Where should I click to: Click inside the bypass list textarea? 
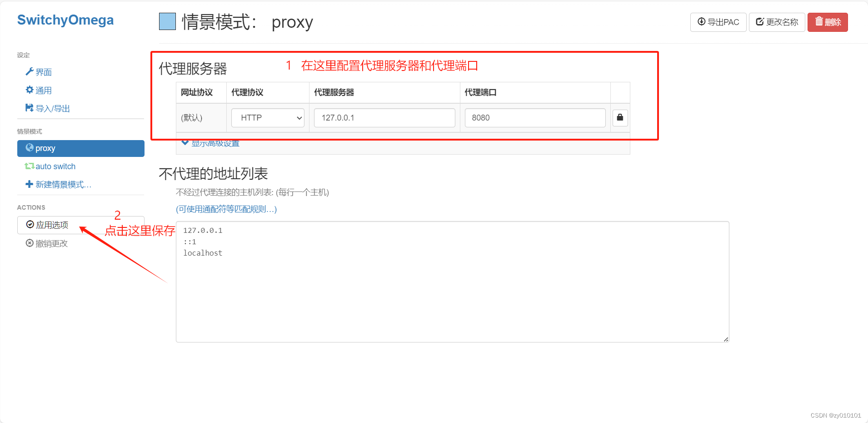452,282
